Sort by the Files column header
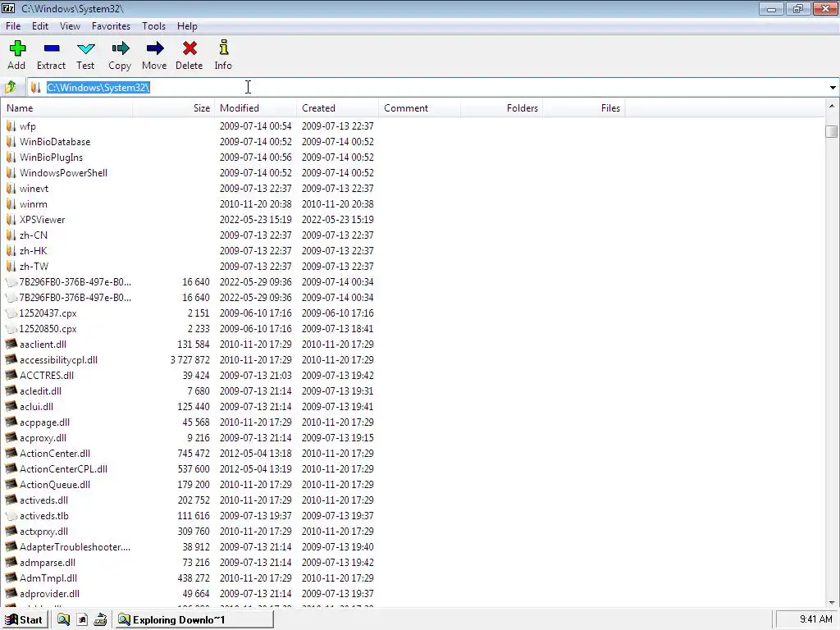840x630 pixels. (x=583, y=107)
